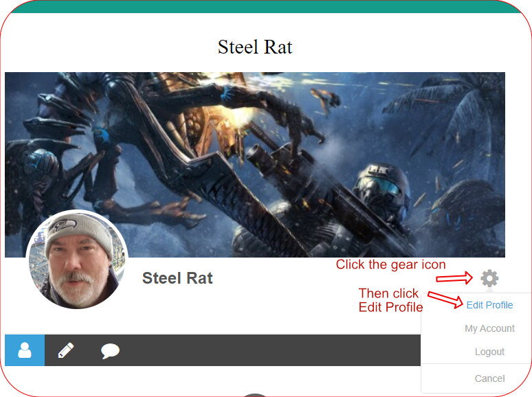Click the red arrow pointing at gear

[x=454, y=278]
